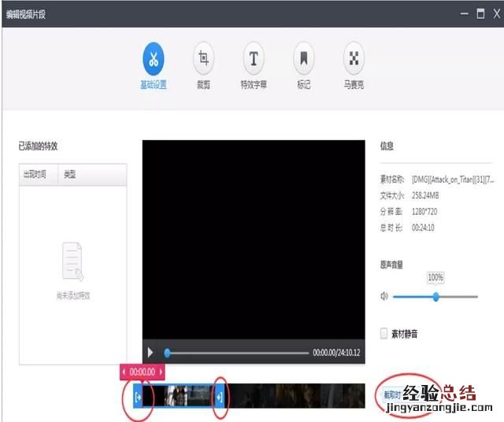The image size is (504, 422).
Task: Open the 标记 bookmark tool
Action: point(303,58)
